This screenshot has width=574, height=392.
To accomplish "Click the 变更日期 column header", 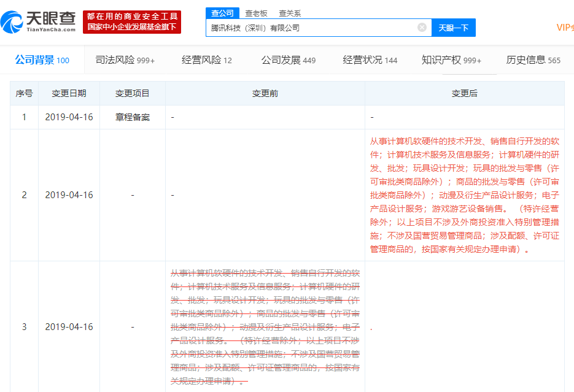I will click(x=69, y=94).
